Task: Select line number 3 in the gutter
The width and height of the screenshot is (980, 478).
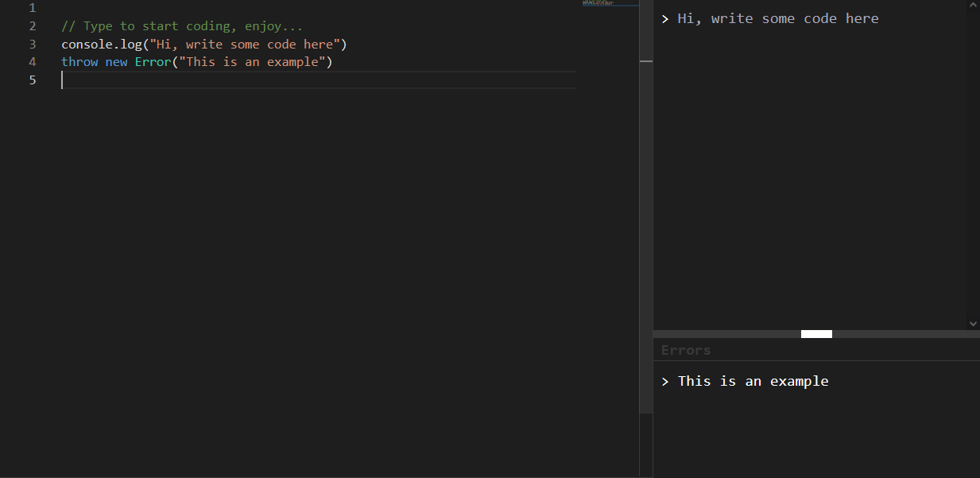Action: [x=32, y=44]
